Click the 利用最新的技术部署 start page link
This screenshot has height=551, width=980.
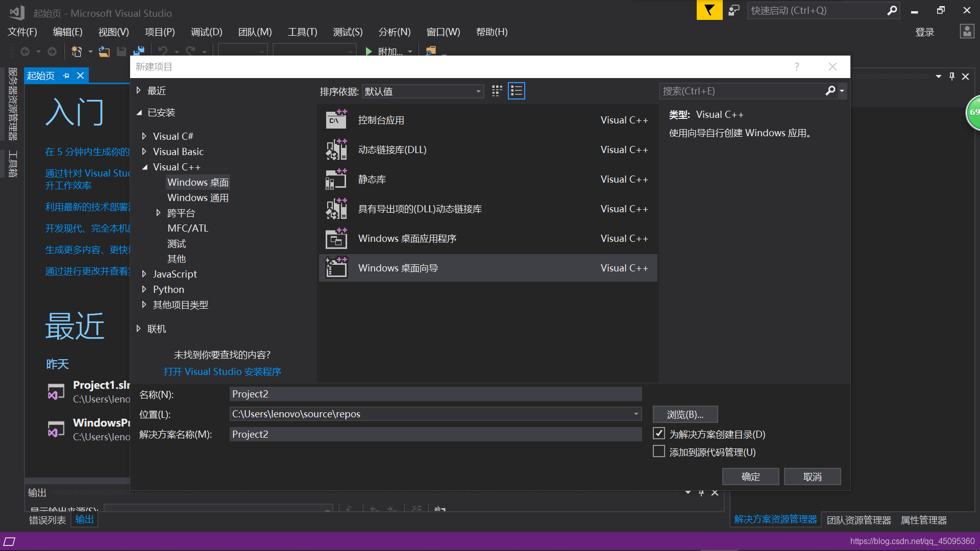pos(87,207)
